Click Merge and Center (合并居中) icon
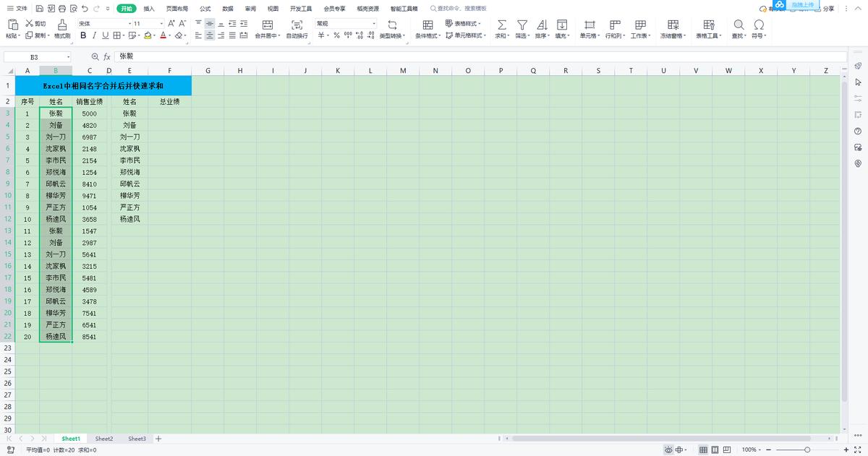The width and height of the screenshot is (868, 456). 267,25
